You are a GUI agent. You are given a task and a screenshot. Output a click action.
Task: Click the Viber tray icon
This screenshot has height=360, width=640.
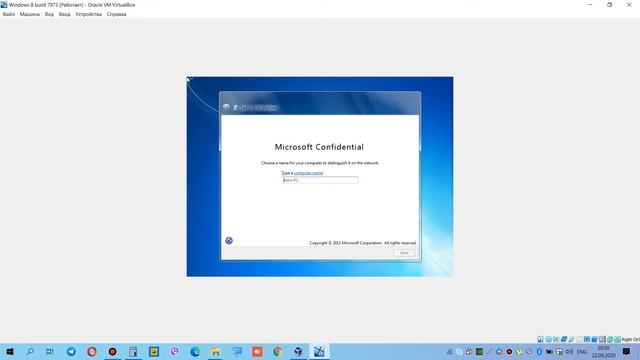[x=529, y=351]
